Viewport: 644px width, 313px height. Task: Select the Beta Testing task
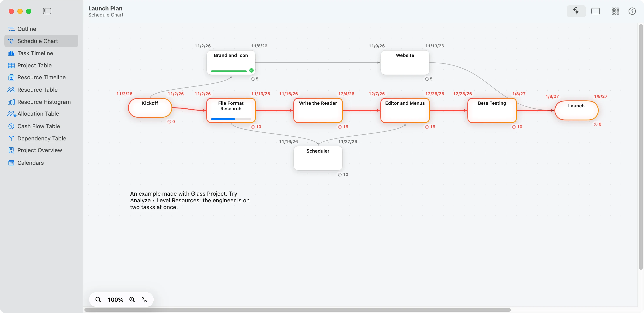pyautogui.click(x=492, y=110)
